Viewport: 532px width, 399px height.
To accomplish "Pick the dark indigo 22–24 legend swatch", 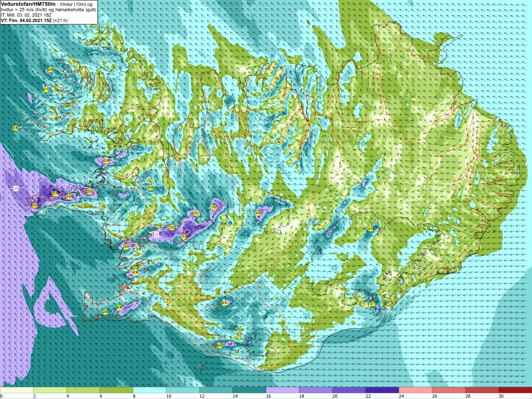I will [382, 390].
